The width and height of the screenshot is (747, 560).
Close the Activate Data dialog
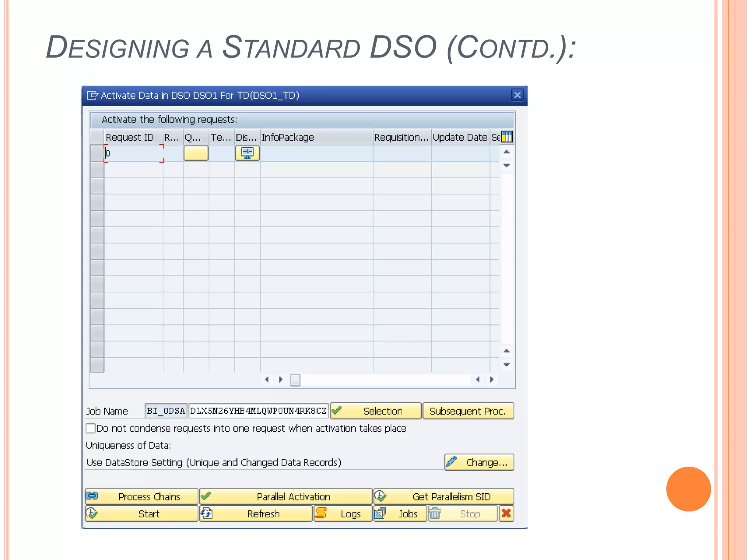517,95
